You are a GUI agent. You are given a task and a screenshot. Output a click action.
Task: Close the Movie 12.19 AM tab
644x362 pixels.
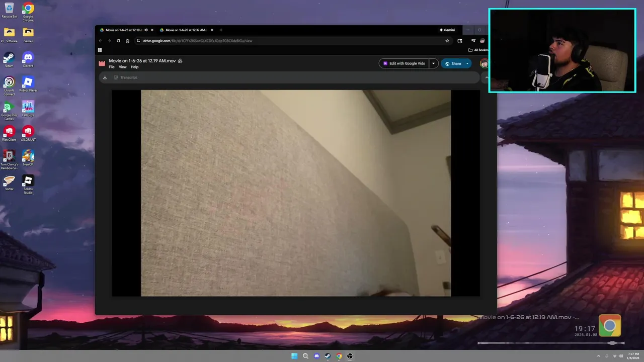[152, 30]
